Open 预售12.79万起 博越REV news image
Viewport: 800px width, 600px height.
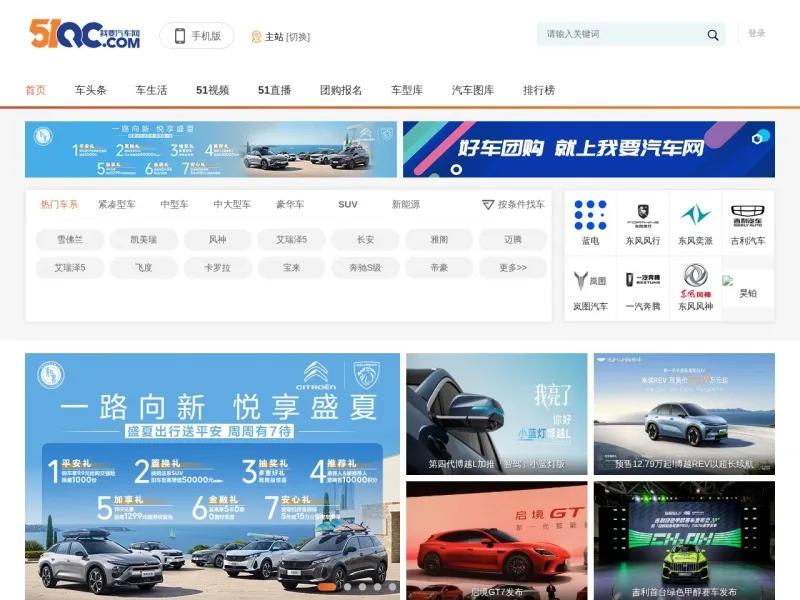[x=684, y=414]
